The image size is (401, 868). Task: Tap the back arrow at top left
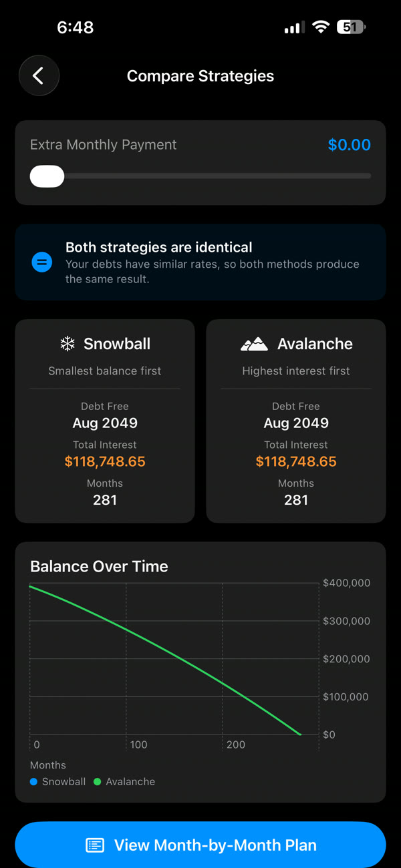[39, 75]
